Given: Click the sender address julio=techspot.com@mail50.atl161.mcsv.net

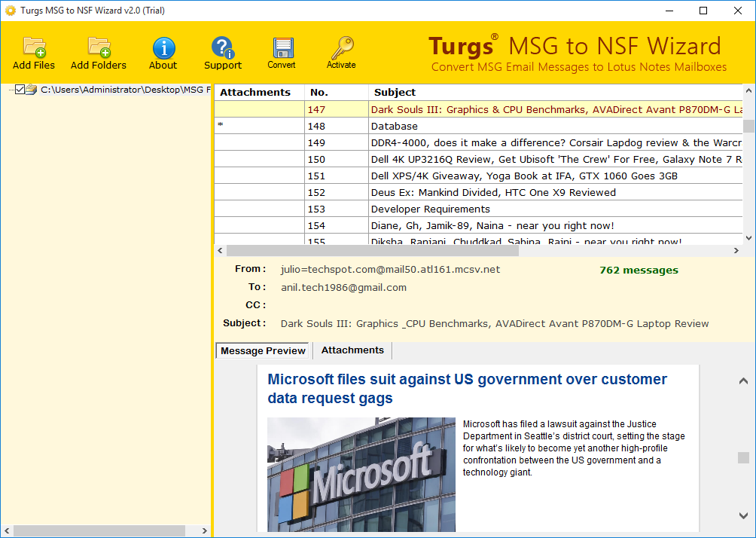Looking at the screenshot, I should pyautogui.click(x=390, y=269).
